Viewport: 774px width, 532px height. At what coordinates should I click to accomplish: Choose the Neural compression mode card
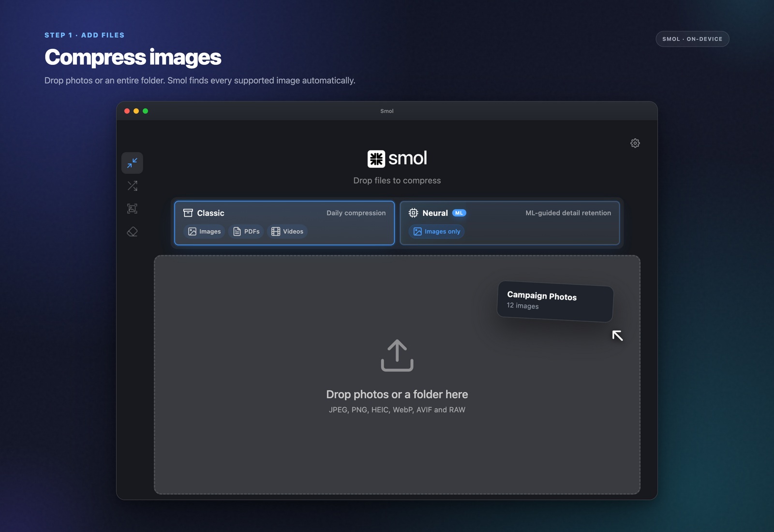click(510, 223)
